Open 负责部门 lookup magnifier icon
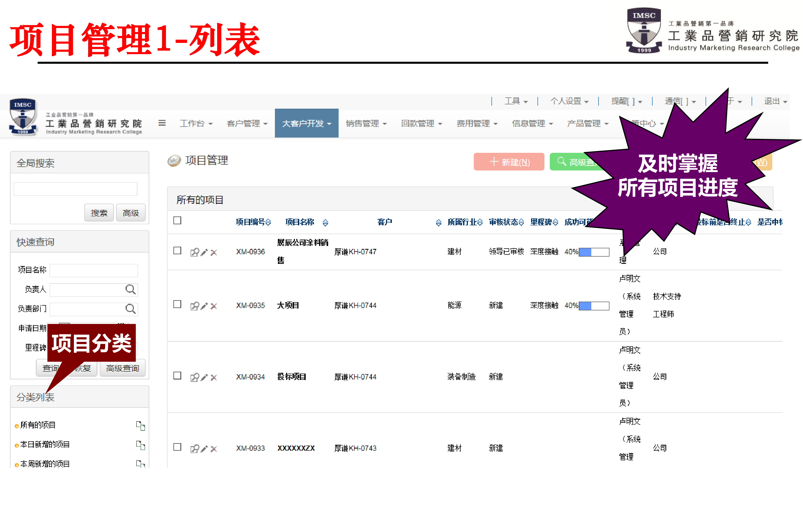 [x=130, y=309]
